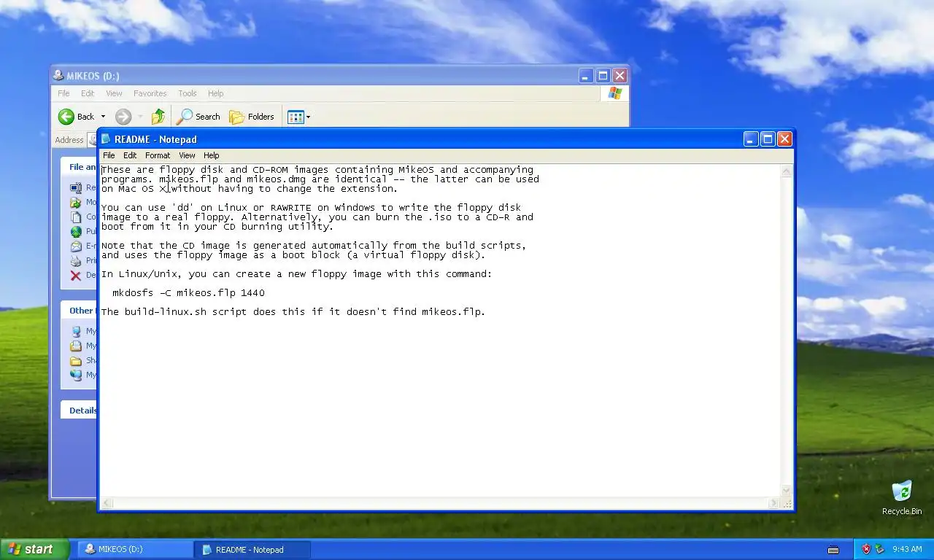
Task: Click the Views icon in Explorer toolbar
Action: pyautogui.click(x=296, y=117)
